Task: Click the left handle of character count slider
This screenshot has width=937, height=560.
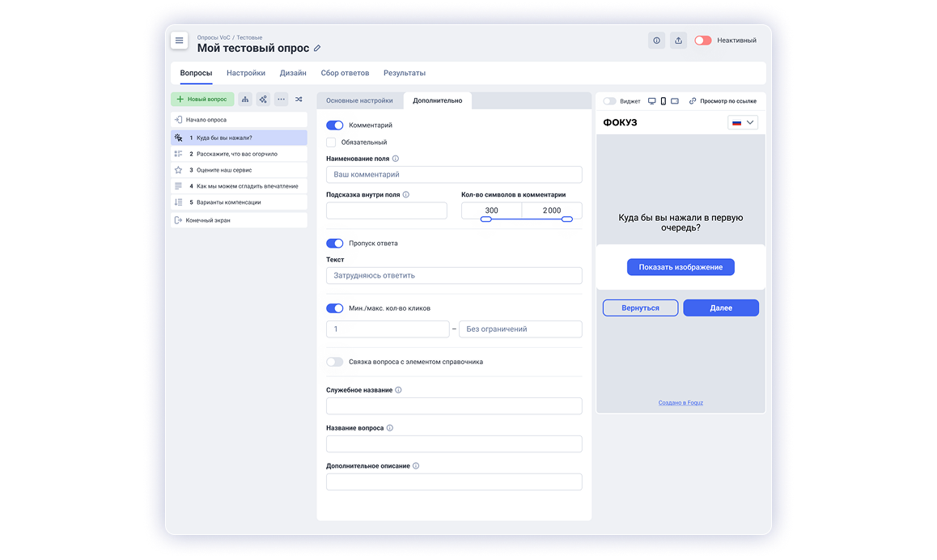Action: (485, 219)
